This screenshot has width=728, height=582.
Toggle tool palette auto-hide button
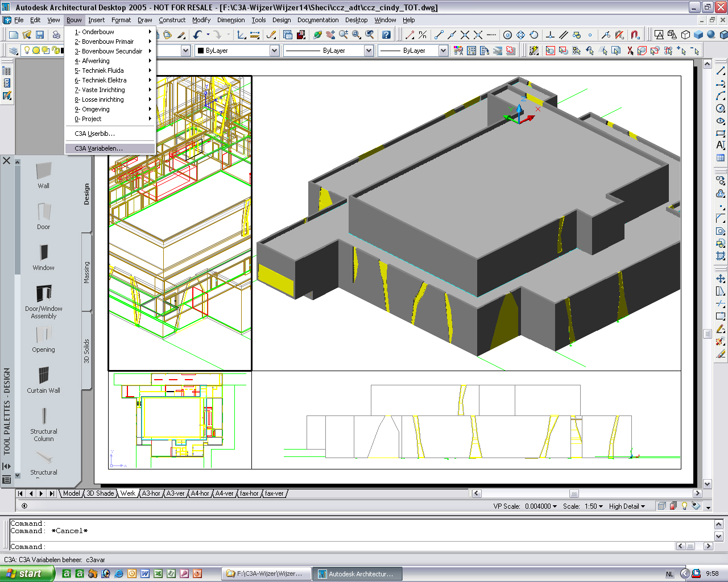click(7, 466)
